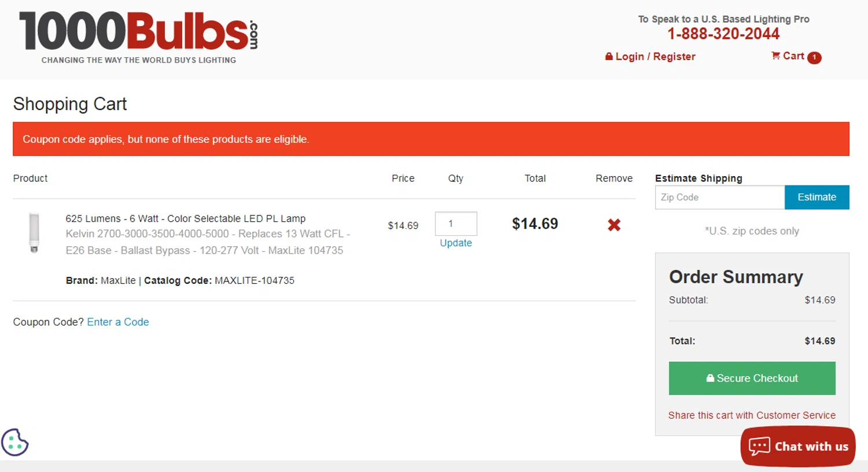Open the cookie preferences icon
The height and width of the screenshot is (472, 868).
pos(15,442)
